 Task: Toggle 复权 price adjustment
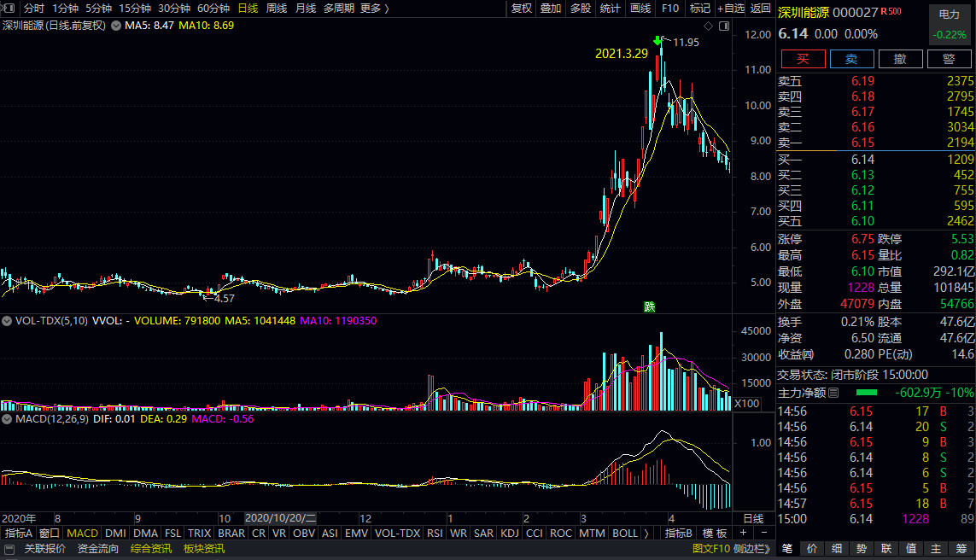522,8
